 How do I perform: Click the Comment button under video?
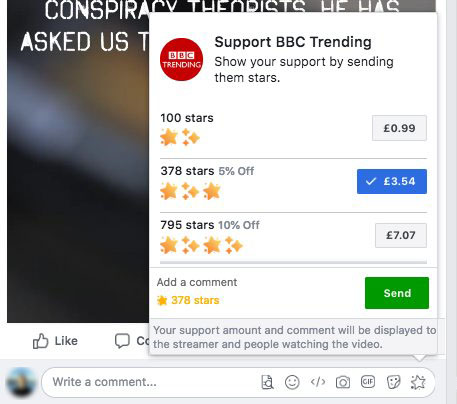132,341
